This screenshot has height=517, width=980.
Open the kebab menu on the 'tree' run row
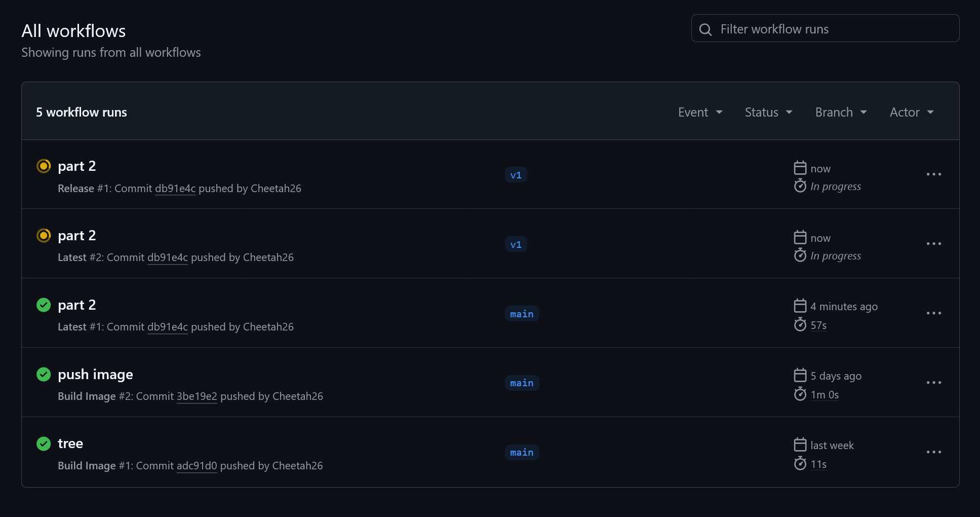[934, 452]
